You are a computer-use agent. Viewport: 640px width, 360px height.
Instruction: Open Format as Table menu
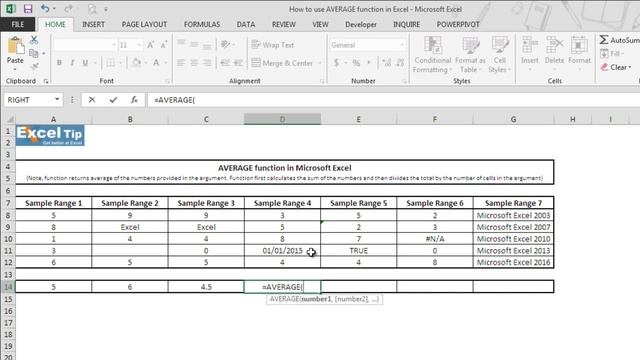pos(470,55)
